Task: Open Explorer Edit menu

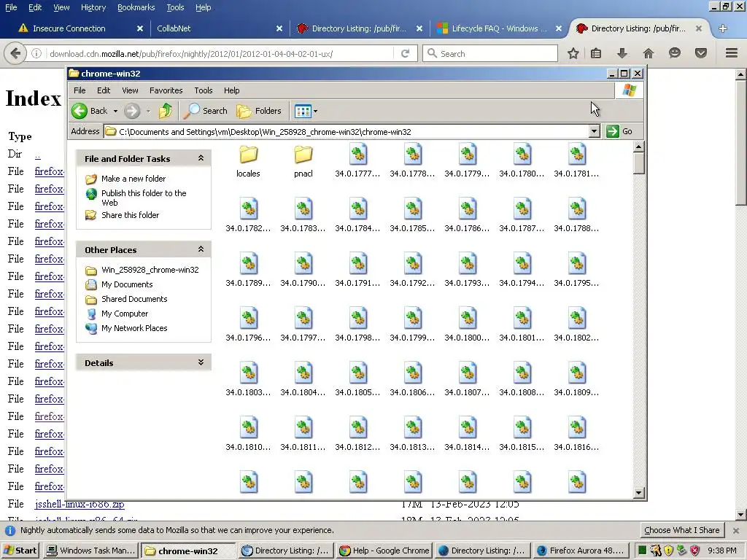Action: click(x=104, y=90)
